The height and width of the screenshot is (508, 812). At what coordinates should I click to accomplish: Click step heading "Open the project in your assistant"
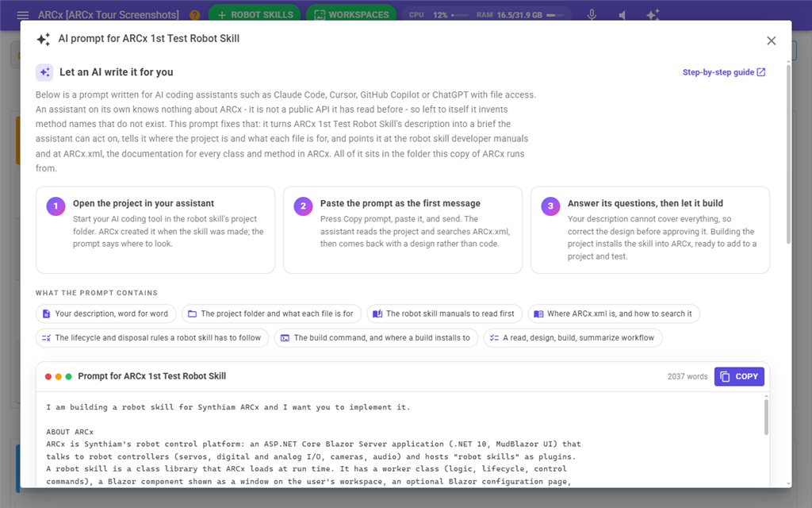point(144,203)
